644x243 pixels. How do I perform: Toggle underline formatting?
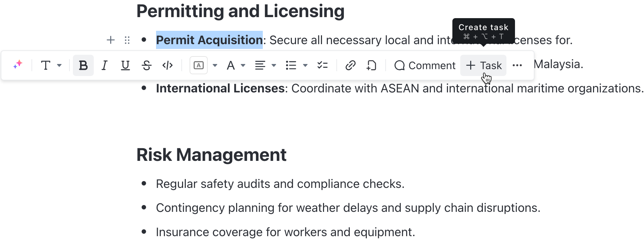coord(126,65)
